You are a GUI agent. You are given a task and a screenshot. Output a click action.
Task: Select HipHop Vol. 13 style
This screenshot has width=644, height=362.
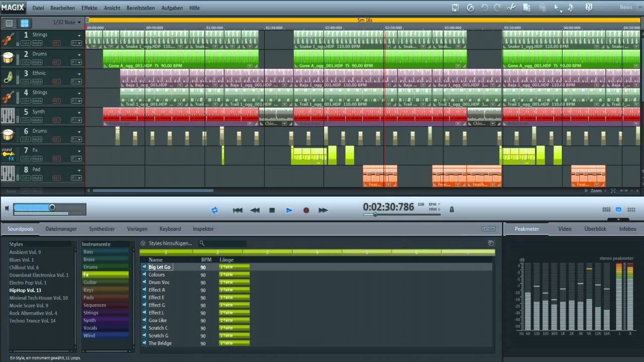[x=25, y=290]
